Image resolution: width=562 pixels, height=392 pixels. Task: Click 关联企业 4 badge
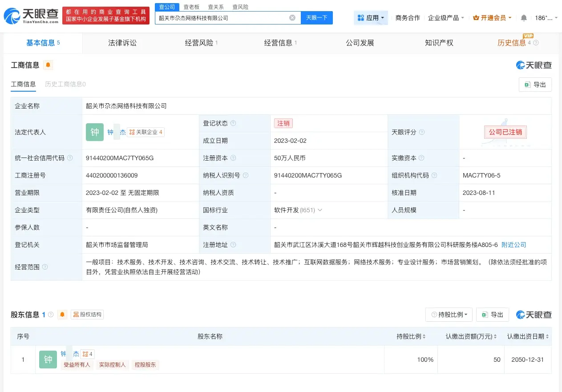[x=146, y=132]
